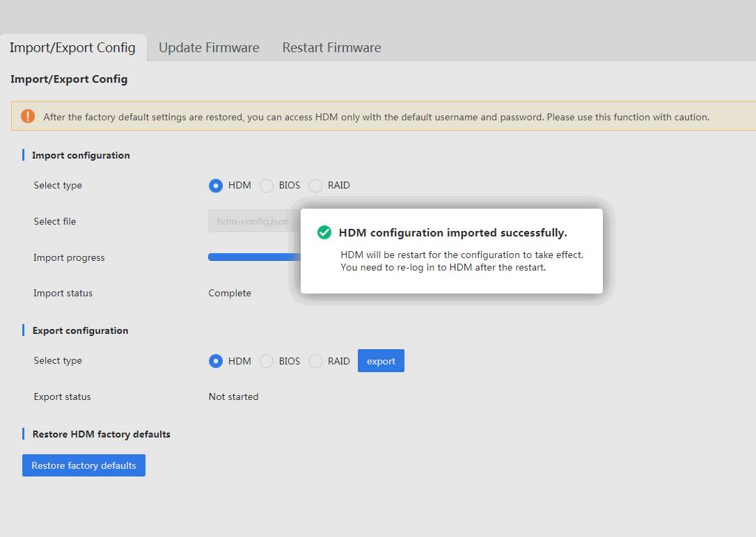Image resolution: width=756 pixels, height=537 pixels.
Task: Select HDM type in Export configuration
Action: 216,361
